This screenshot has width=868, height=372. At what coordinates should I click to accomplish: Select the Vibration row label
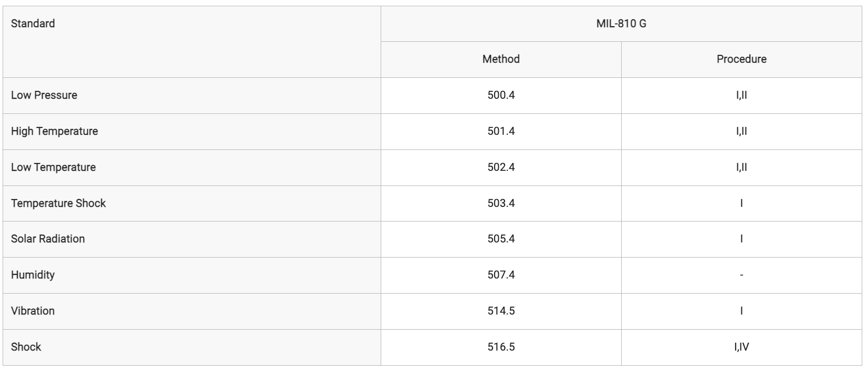click(x=32, y=311)
